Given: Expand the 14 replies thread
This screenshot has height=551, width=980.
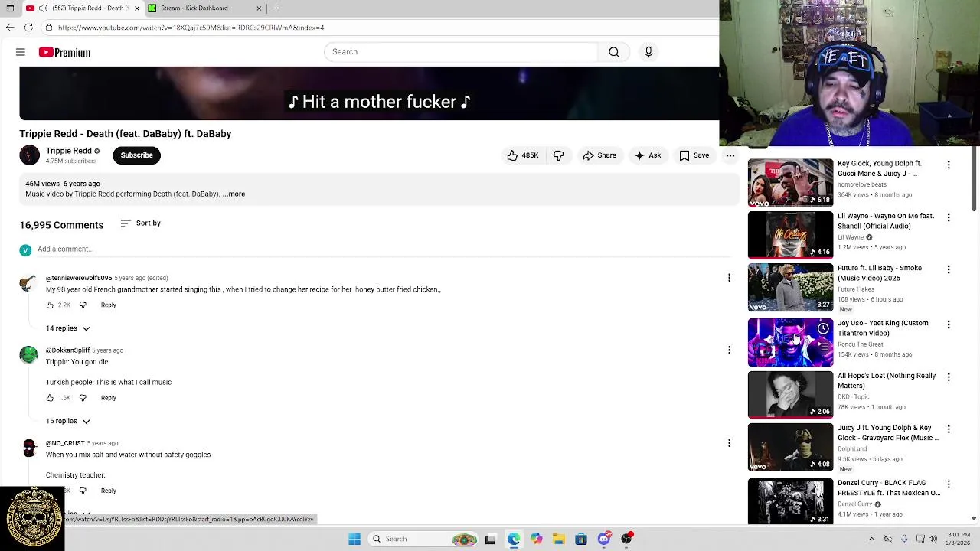Looking at the screenshot, I should point(67,328).
